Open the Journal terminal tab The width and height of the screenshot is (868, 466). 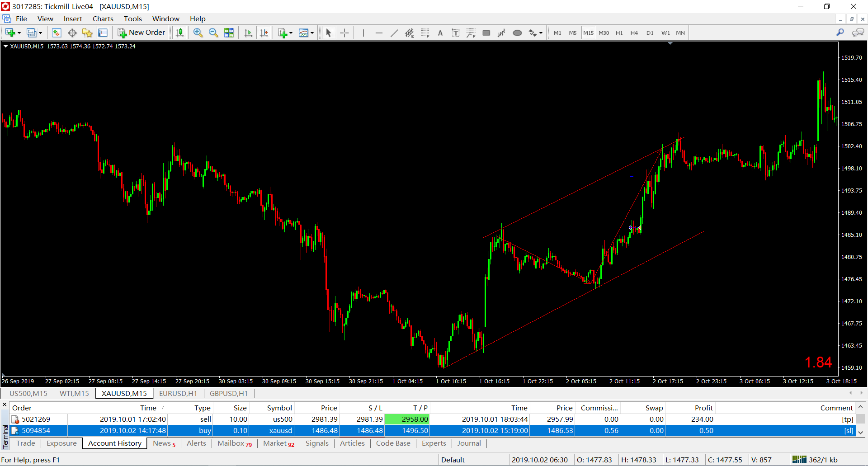coord(469,443)
